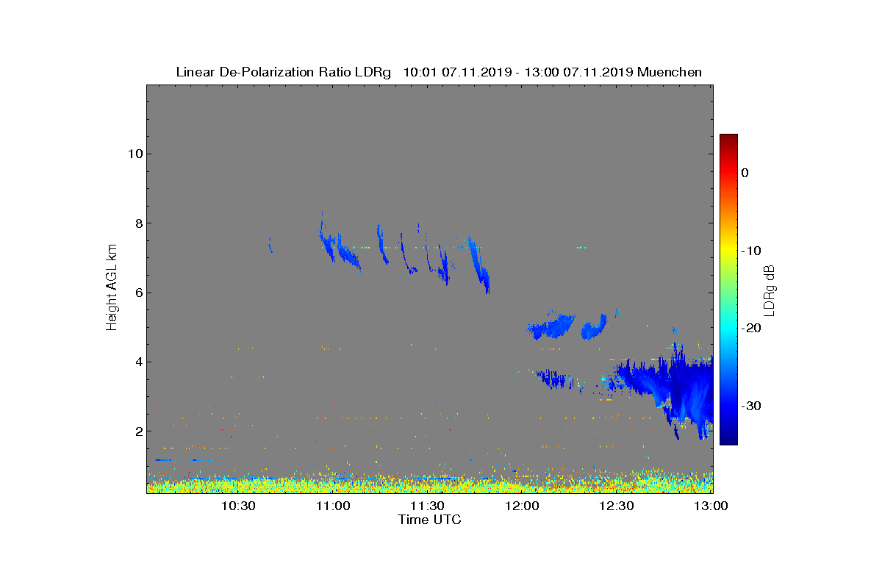
Task: Click the 13:00 time tick label
Action: click(710, 506)
